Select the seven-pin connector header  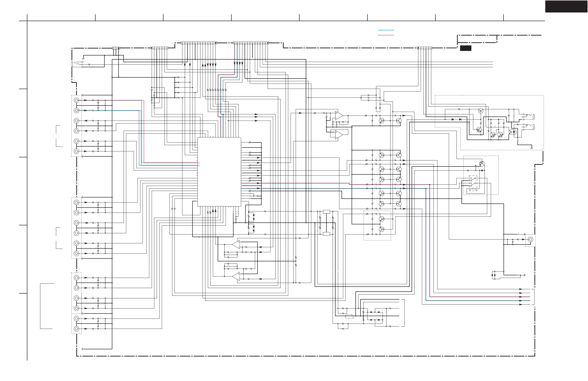pyautogui.click(x=159, y=48)
